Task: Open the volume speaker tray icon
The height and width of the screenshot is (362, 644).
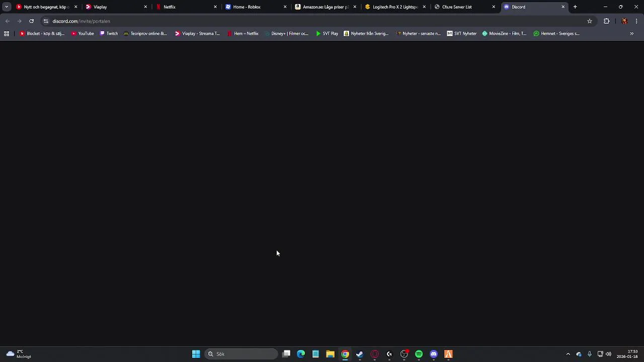Action: tap(608, 354)
